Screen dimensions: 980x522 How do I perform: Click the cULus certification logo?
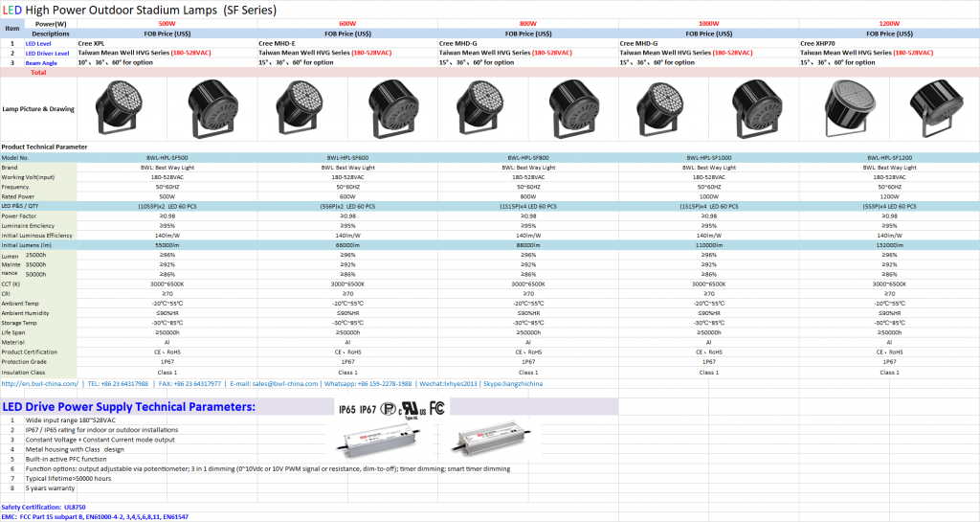coord(412,410)
